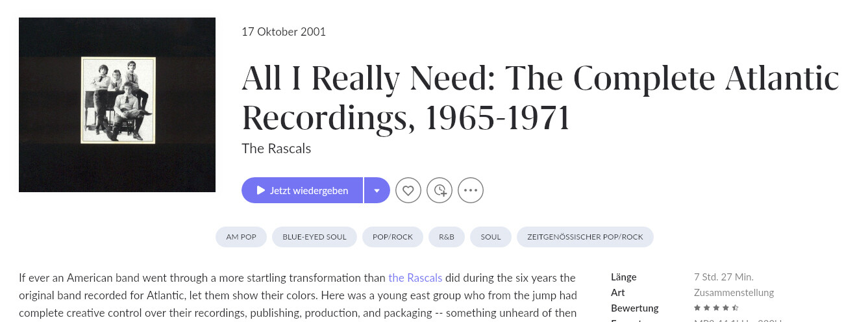Select the SOUL genre tag
Viewport: 868px width, 322px height.
[x=491, y=237]
